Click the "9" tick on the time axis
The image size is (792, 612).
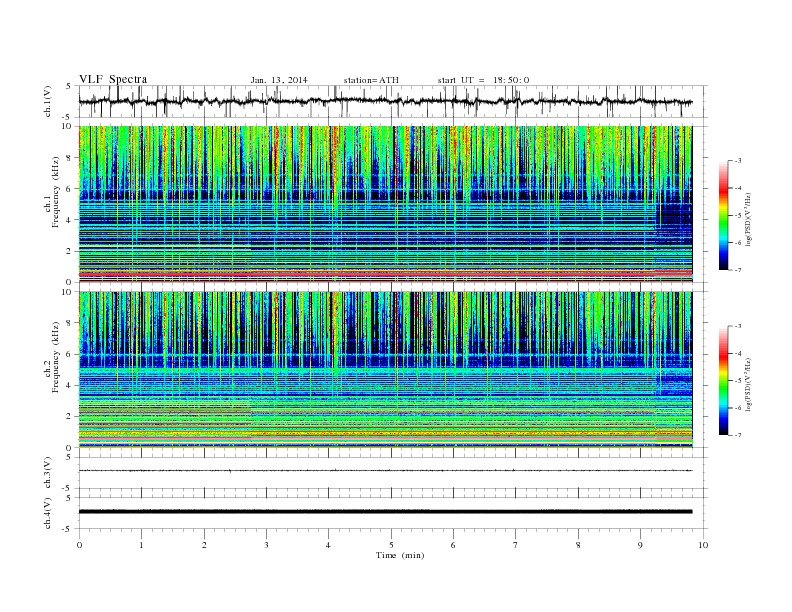point(640,545)
